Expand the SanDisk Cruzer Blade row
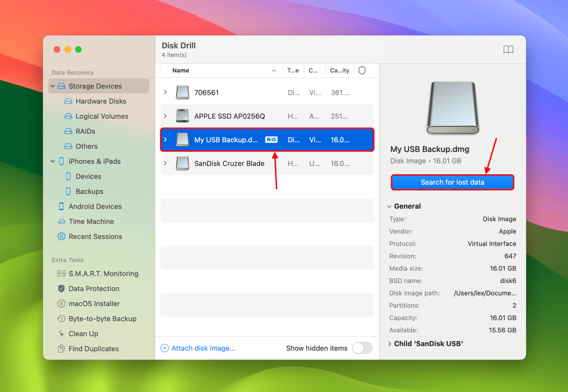 click(165, 163)
